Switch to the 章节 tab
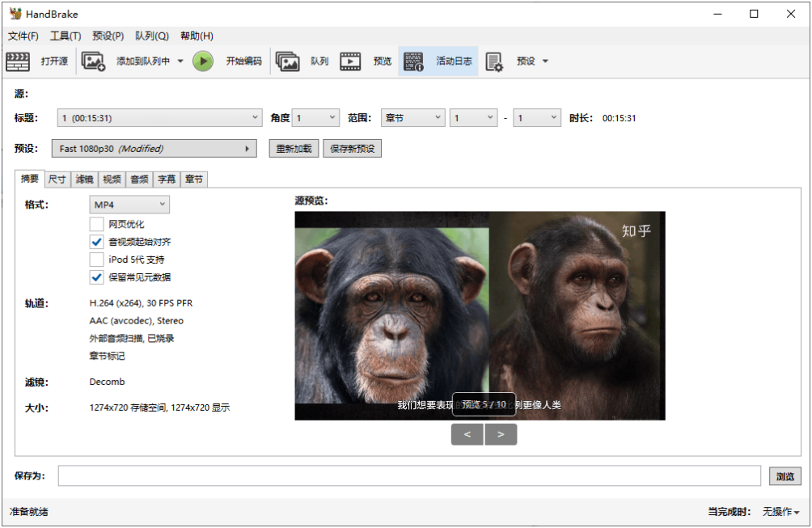This screenshot has height=528, width=812. 194,180
